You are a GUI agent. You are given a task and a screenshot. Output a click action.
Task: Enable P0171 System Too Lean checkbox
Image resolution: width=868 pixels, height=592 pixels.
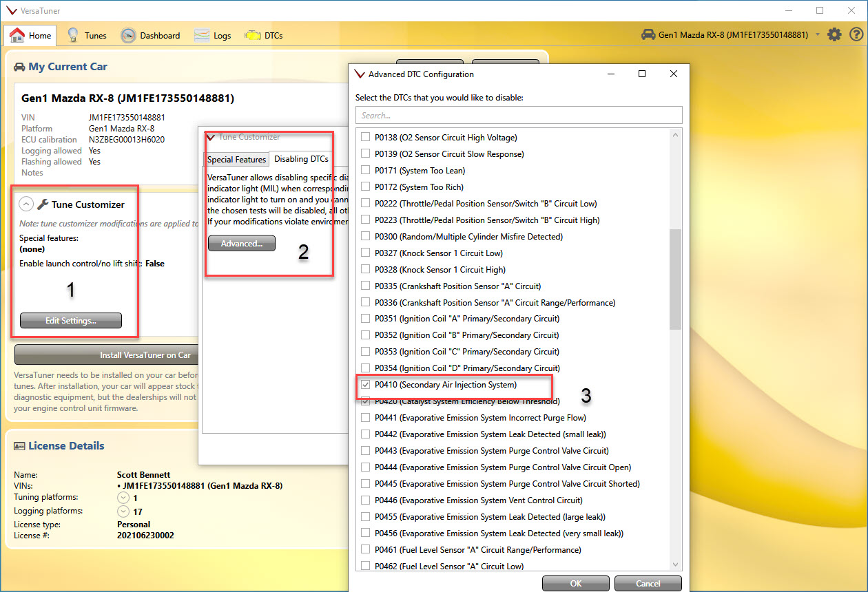pos(365,171)
